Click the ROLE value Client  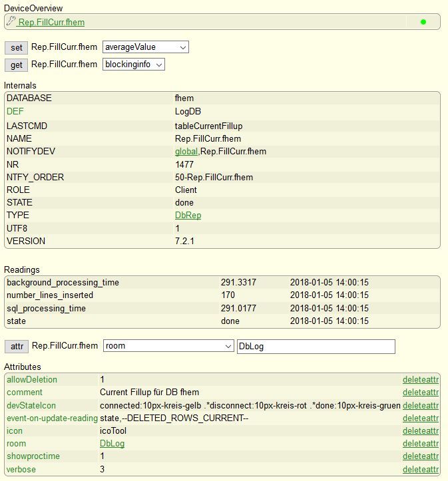coord(186,190)
